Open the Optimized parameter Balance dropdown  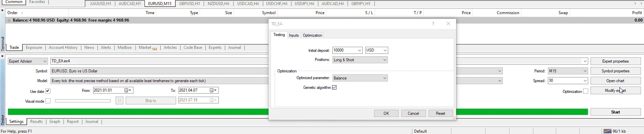pyautogui.click(x=360, y=78)
